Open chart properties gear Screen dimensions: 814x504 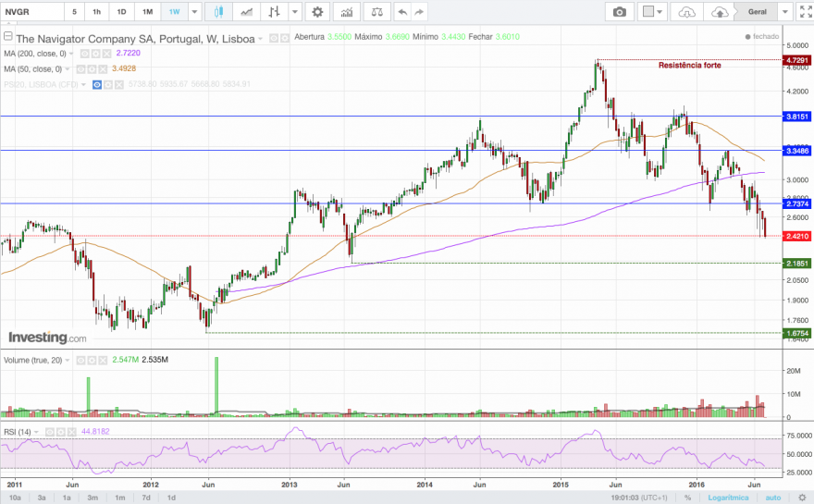(x=317, y=11)
